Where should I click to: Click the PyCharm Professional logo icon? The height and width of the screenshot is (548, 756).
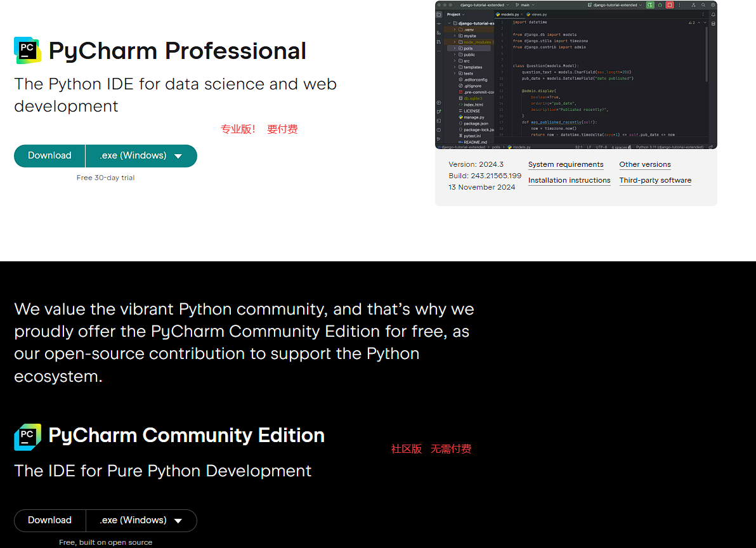pos(27,51)
